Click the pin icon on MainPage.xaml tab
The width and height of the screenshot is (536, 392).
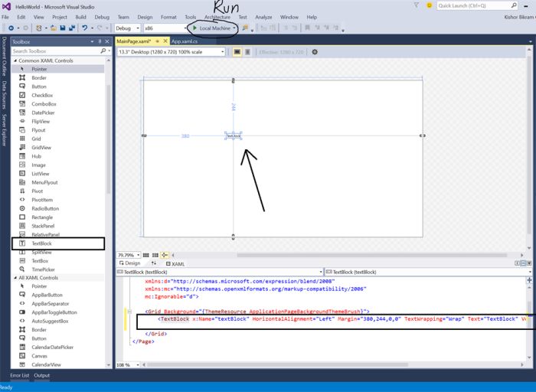[x=158, y=41]
